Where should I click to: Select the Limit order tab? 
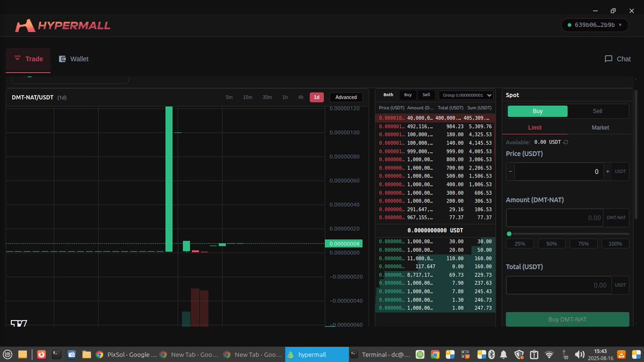[x=535, y=128]
